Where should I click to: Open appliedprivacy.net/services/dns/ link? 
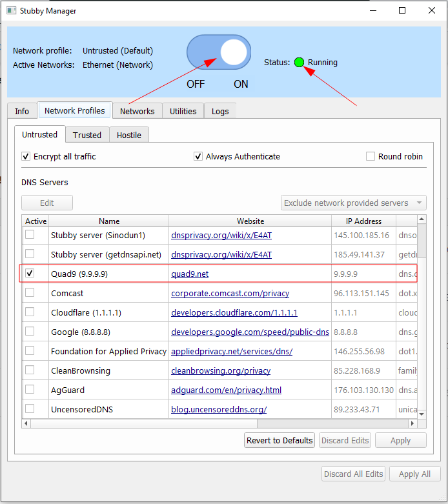(x=232, y=351)
